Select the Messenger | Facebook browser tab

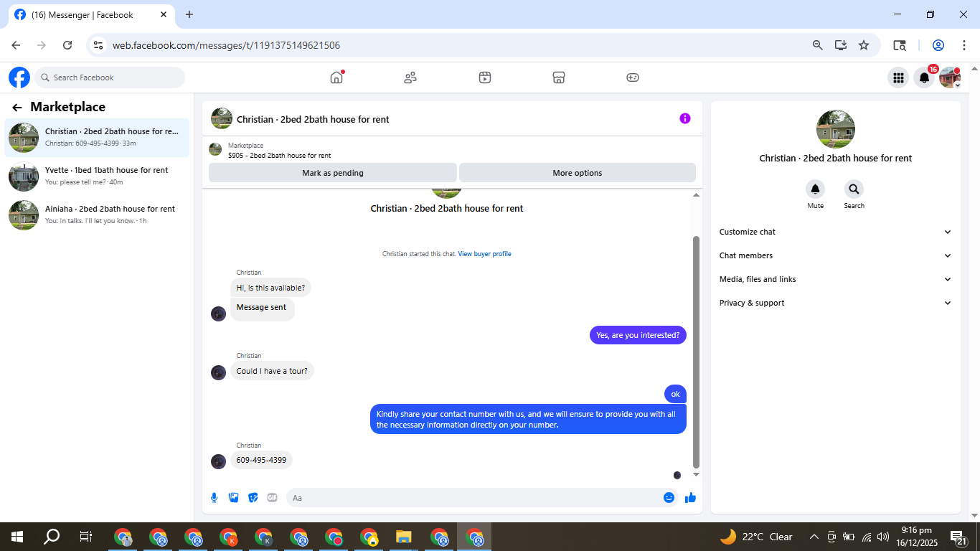click(x=90, y=15)
